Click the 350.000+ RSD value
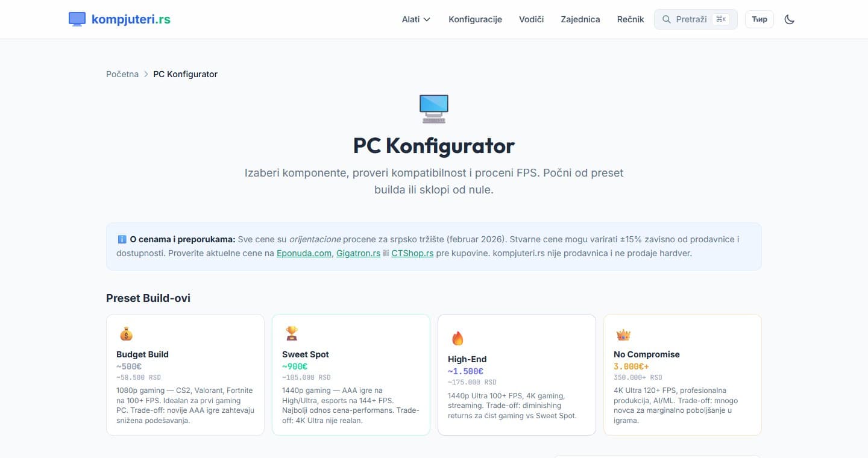 tap(638, 378)
